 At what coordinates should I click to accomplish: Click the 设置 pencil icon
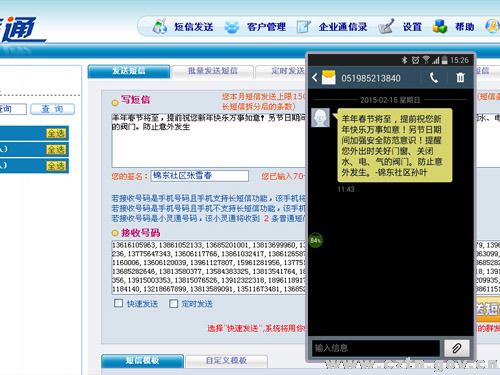(386, 27)
